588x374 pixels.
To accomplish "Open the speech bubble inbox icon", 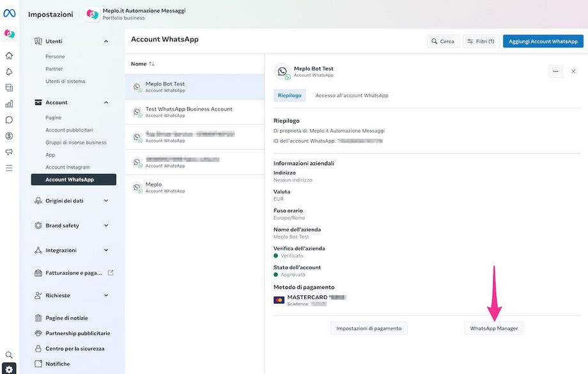I will 9,120.
